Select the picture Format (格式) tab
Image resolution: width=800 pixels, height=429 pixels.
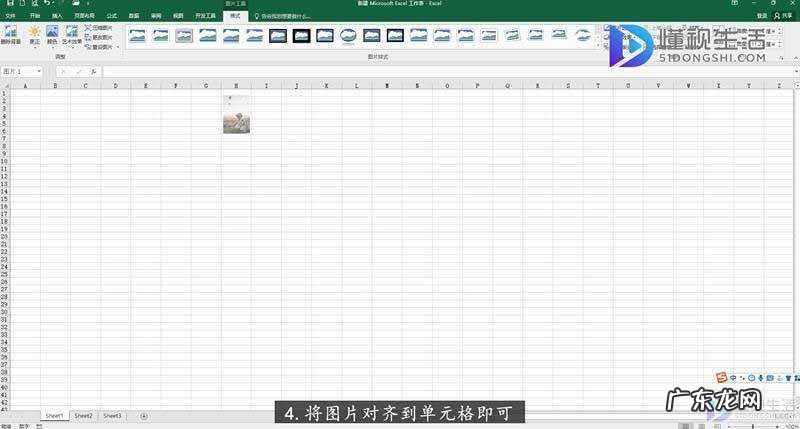pos(235,16)
